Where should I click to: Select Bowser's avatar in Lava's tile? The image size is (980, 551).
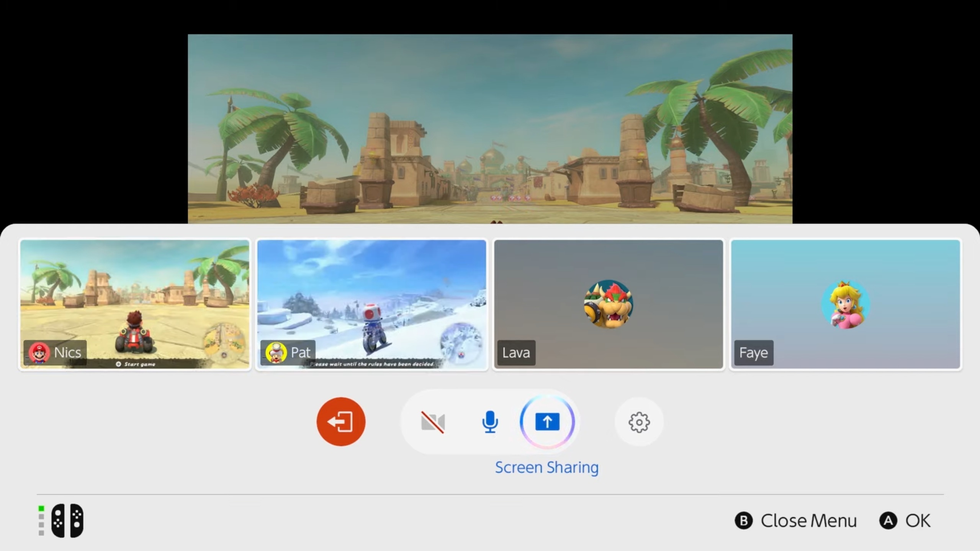[x=608, y=304]
